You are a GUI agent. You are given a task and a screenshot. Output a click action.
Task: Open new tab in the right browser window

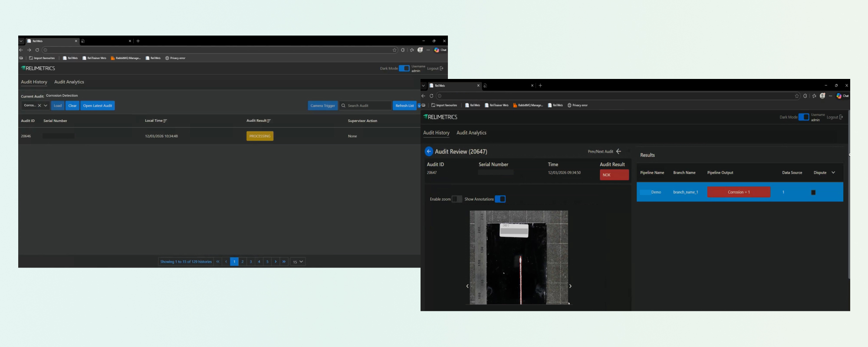point(540,85)
